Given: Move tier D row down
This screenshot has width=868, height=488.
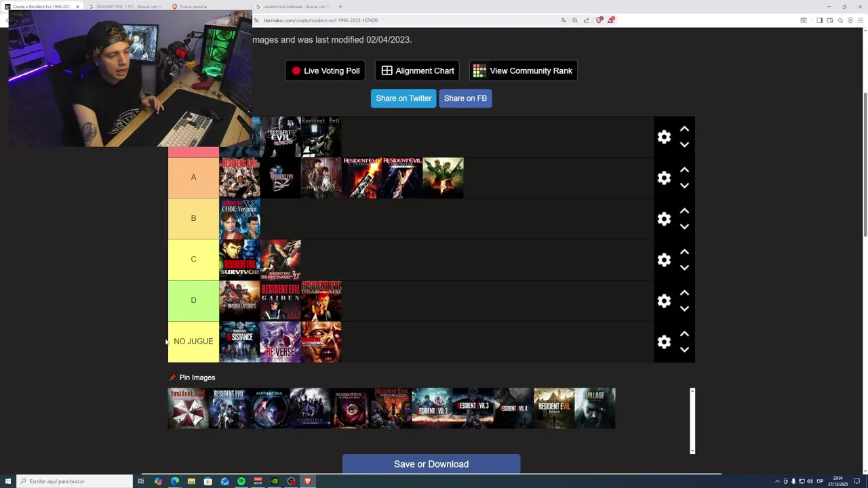Looking at the screenshot, I should click(x=684, y=308).
